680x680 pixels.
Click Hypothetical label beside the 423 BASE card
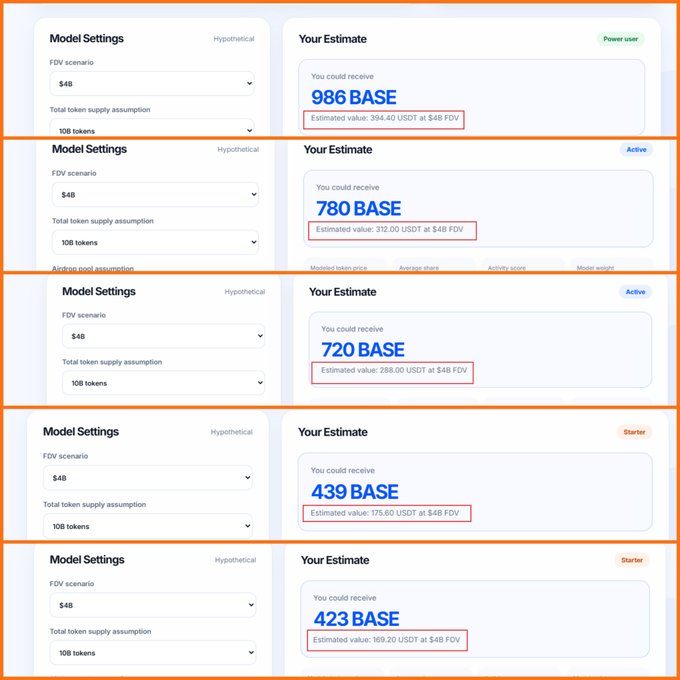tap(235, 560)
